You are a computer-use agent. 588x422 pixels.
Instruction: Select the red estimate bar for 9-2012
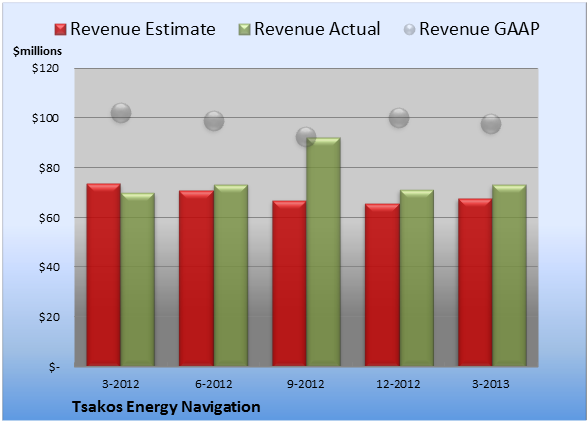pos(289,283)
